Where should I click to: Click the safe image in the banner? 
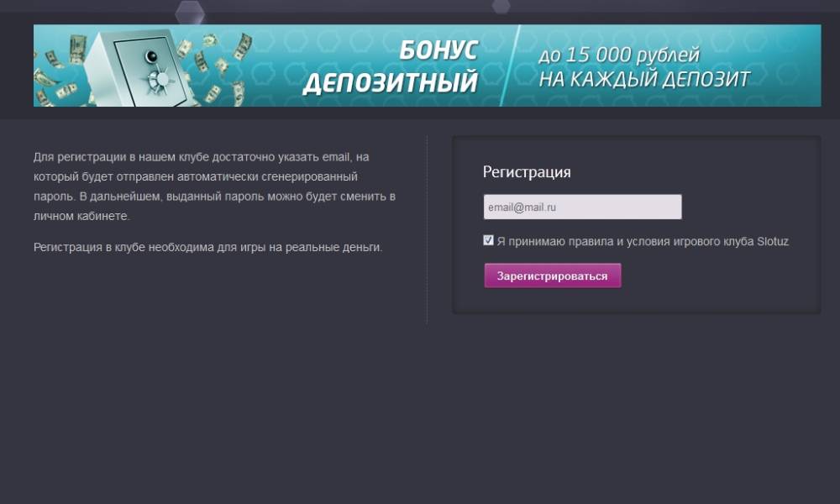click(x=140, y=68)
